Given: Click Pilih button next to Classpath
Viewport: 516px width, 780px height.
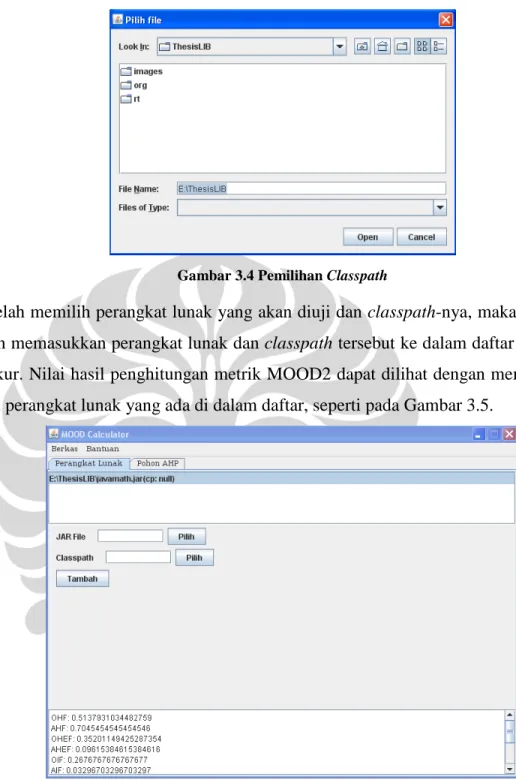Looking at the screenshot, I should [194, 558].
